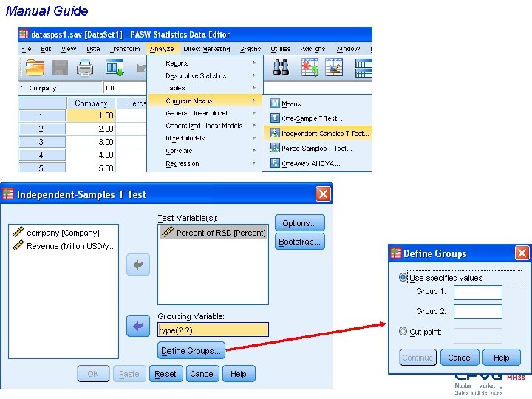Click the printer toolbar icon
532x399 pixels.
(85, 67)
